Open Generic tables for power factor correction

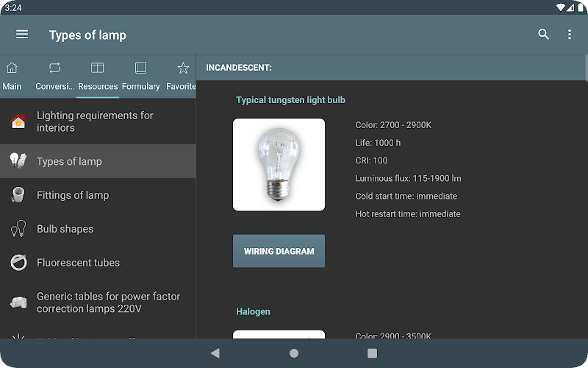tap(108, 302)
